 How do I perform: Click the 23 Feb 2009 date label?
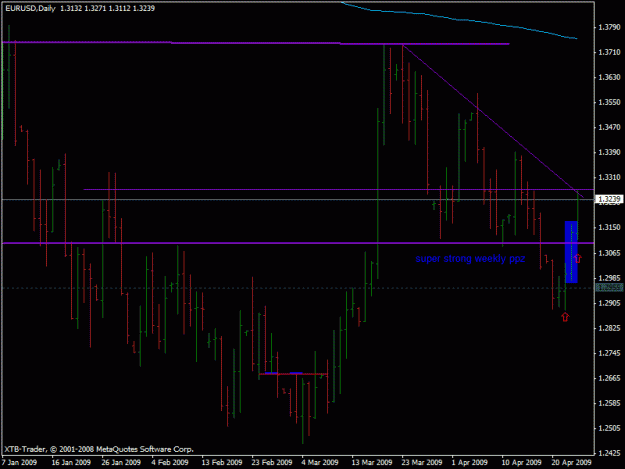(272, 463)
